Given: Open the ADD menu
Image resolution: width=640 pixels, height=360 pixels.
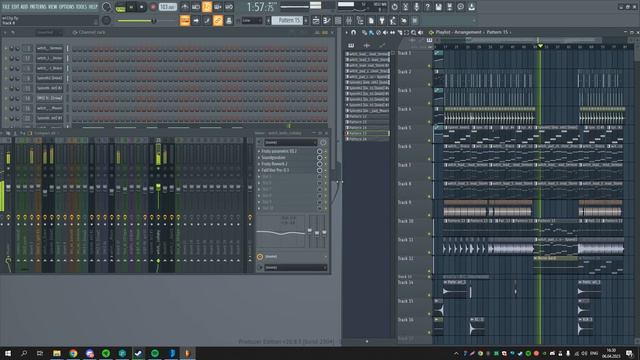Looking at the screenshot, I should point(24,7).
